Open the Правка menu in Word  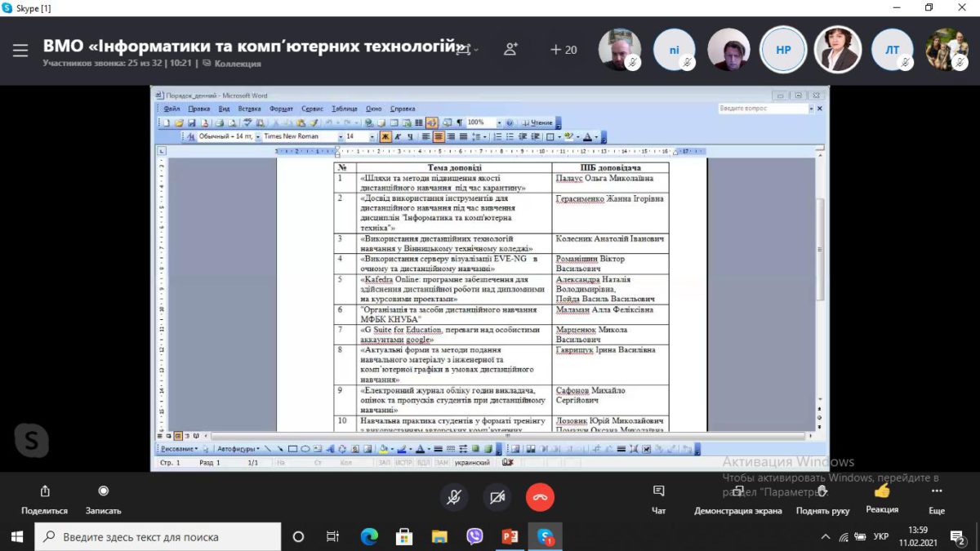click(199, 109)
